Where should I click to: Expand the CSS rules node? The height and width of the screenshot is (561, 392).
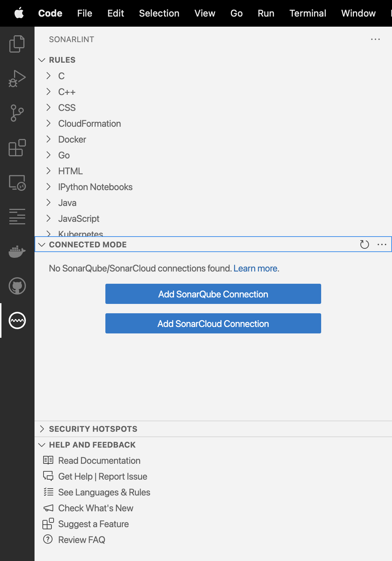pyautogui.click(x=49, y=107)
